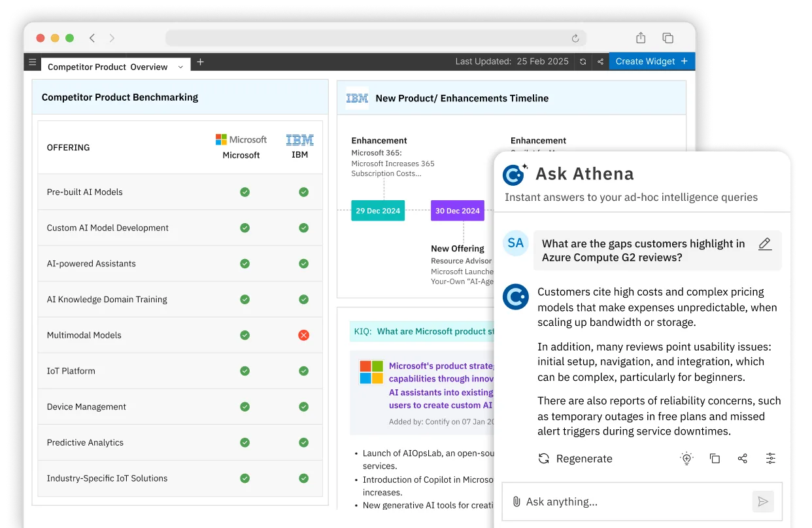Click IBM check for Pre-built AI Models
This screenshot has height=528, width=812.
(303, 192)
